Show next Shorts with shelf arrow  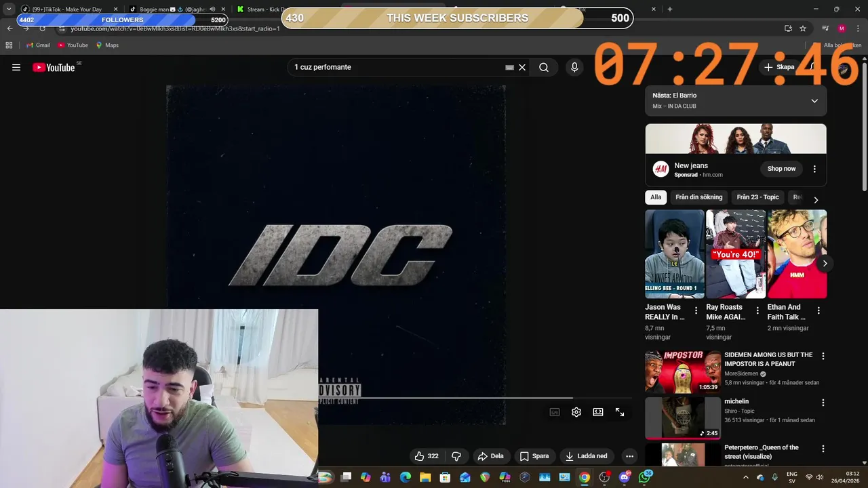[x=825, y=263]
